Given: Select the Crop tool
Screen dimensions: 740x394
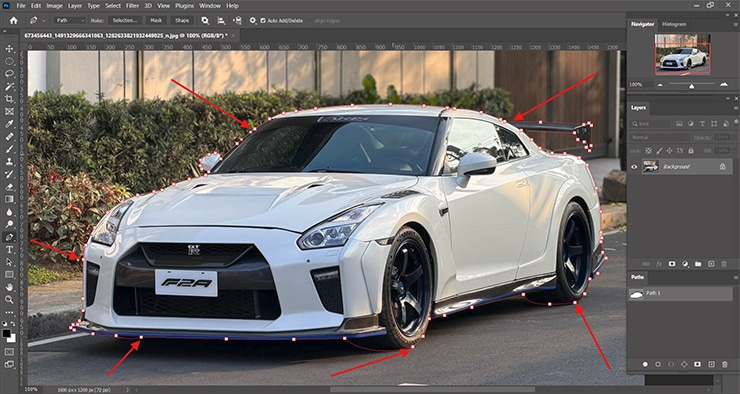Looking at the screenshot, I should 9,99.
